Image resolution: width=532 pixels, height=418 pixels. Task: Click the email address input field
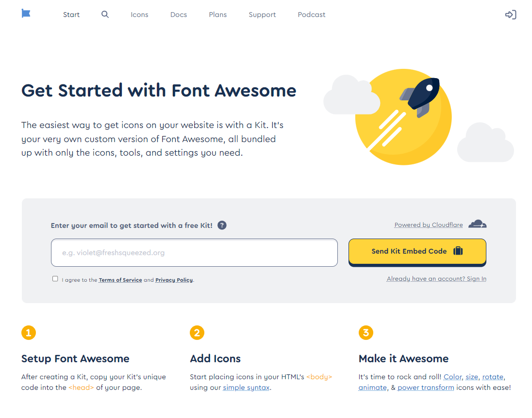pyautogui.click(x=194, y=253)
